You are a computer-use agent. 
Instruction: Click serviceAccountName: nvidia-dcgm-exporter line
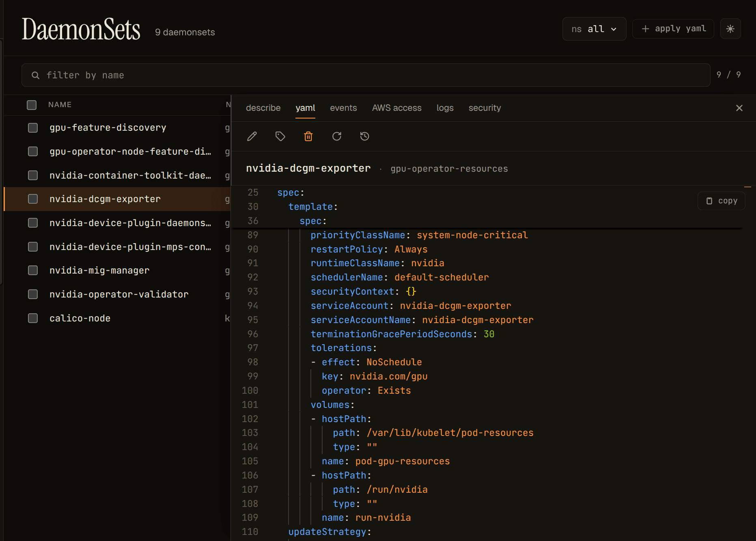(x=422, y=320)
